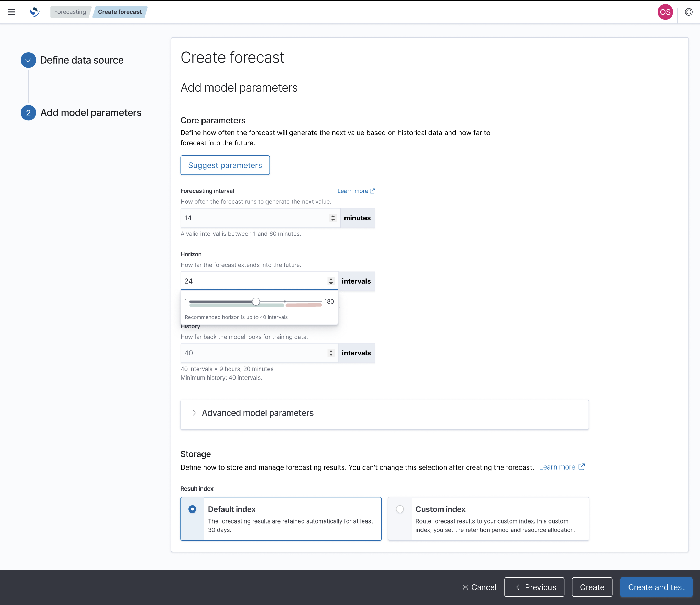Open the navigation hamburger menu
Screen dimensions: 700x605
[11, 12]
